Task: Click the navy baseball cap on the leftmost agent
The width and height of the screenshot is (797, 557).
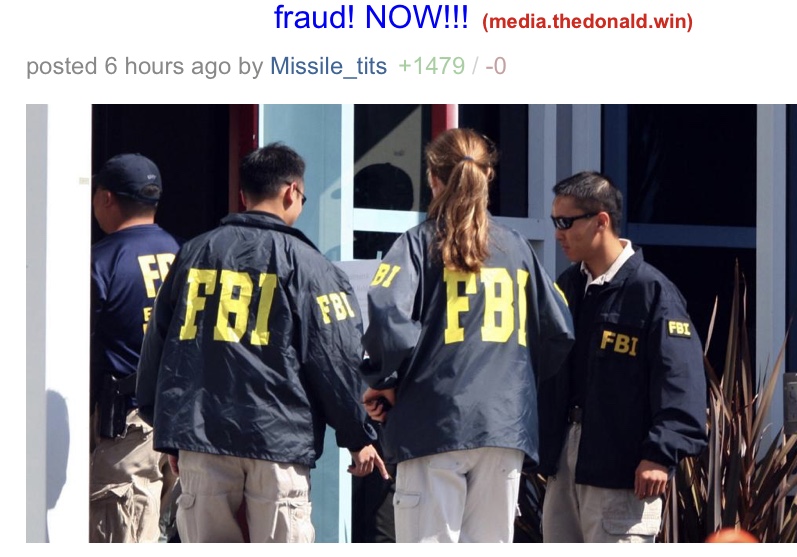Action: pos(128,176)
